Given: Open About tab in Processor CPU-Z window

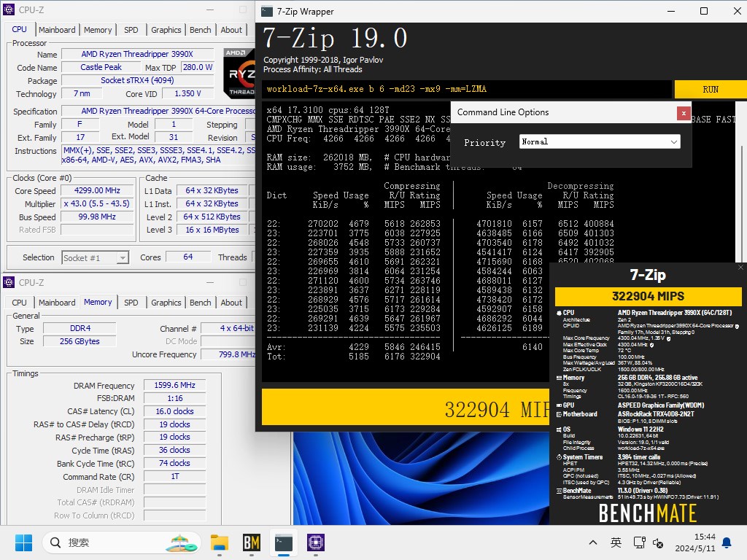Looking at the screenshot, I should [231, 30].
